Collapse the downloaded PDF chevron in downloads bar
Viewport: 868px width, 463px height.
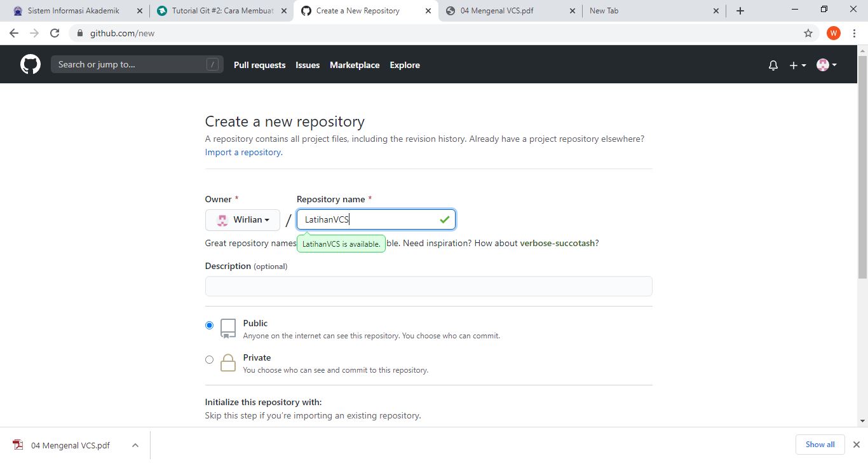(135, 445)
